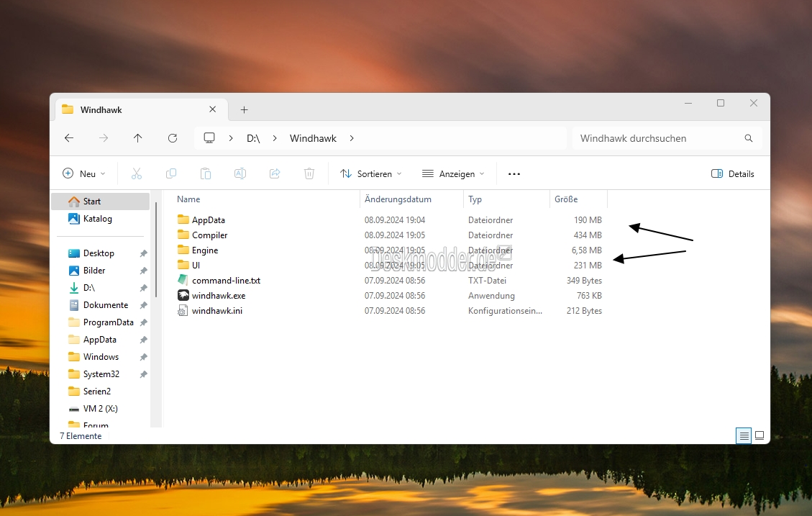
Task: Switch to large thumbnails view icon in status bar
Action: (x=759, y=435)
